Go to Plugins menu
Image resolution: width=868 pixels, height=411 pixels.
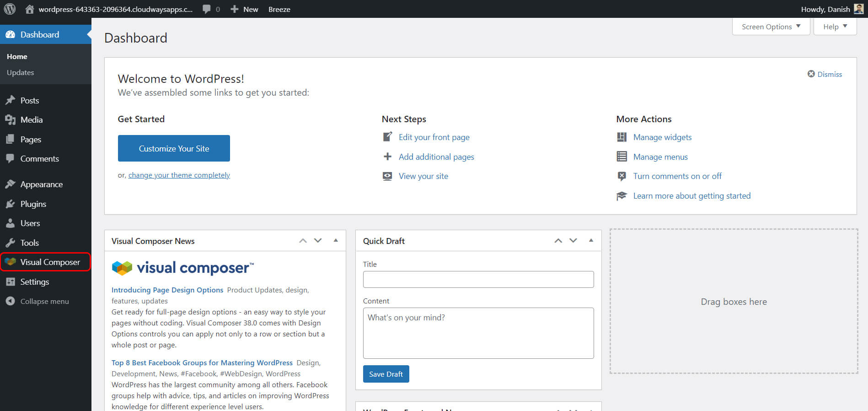[33, 204]
